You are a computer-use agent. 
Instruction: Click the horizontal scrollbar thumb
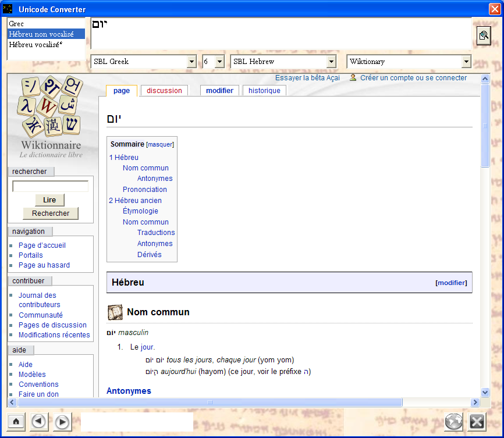(x=210, y=402)
